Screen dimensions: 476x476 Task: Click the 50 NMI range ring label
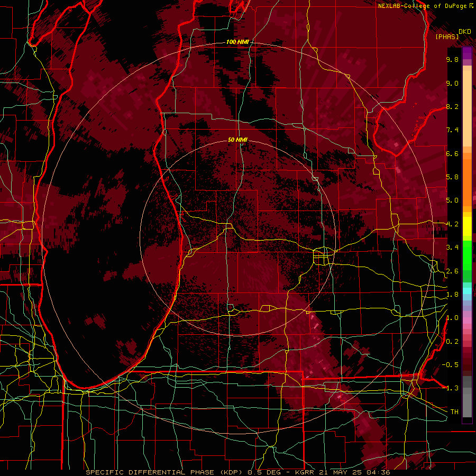tap(237, 140)
